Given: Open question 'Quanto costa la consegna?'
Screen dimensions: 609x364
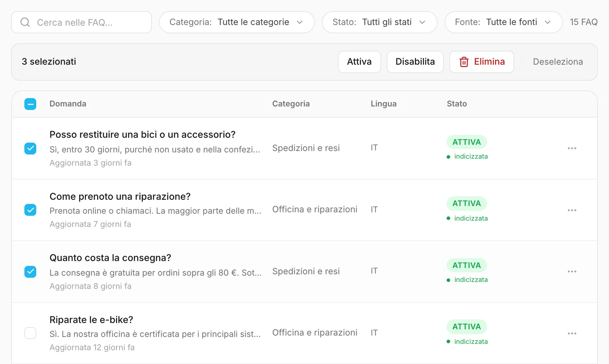Looking at the screenshot, I should (x=110, y=258).
